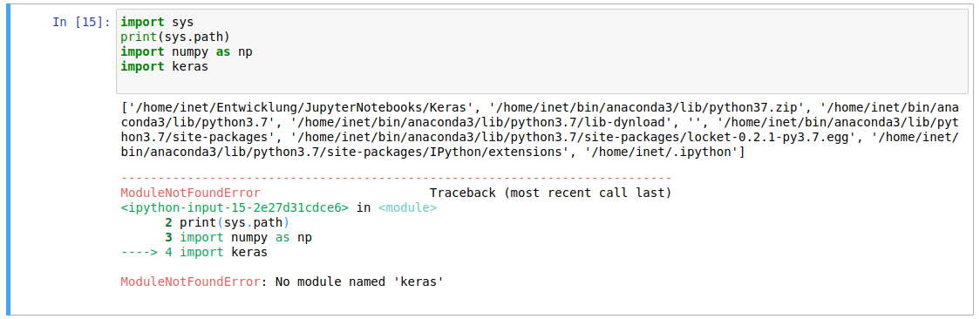Click 'Traceback (most recent call last)' text
Image resolution: width=980 pixels, height=319 pixels.
click(x=550, y=193)
